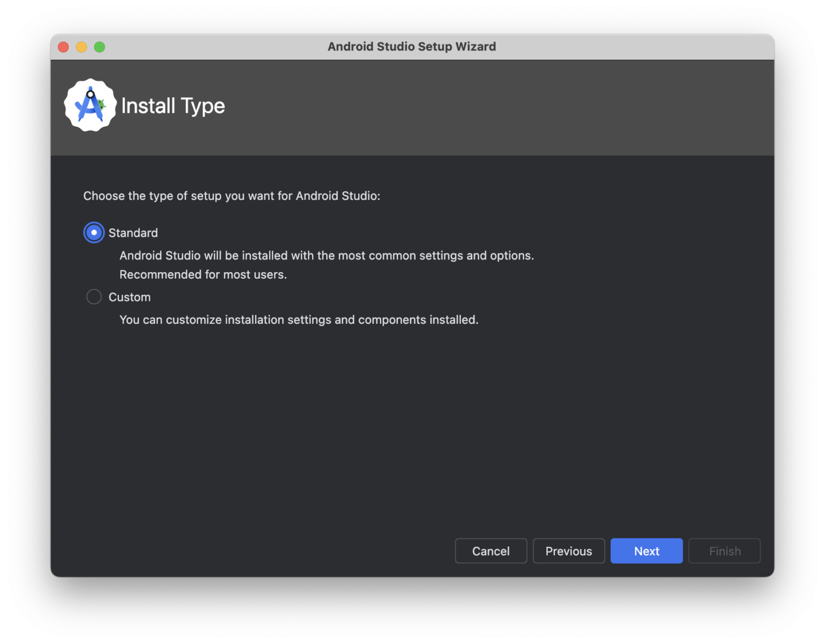825x644 pixels.
Task: Click the Android Studio compass logo
Action: [90, 105]
